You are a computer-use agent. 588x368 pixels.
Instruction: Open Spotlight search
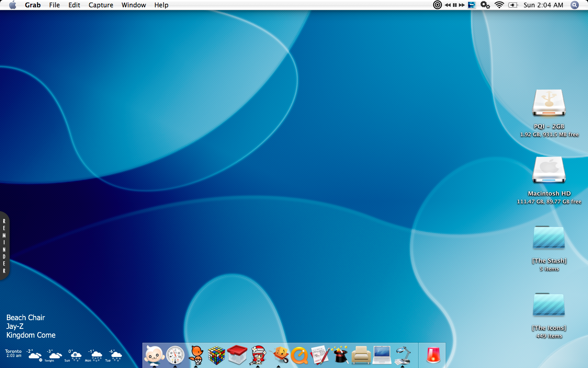tap(575, 5)
